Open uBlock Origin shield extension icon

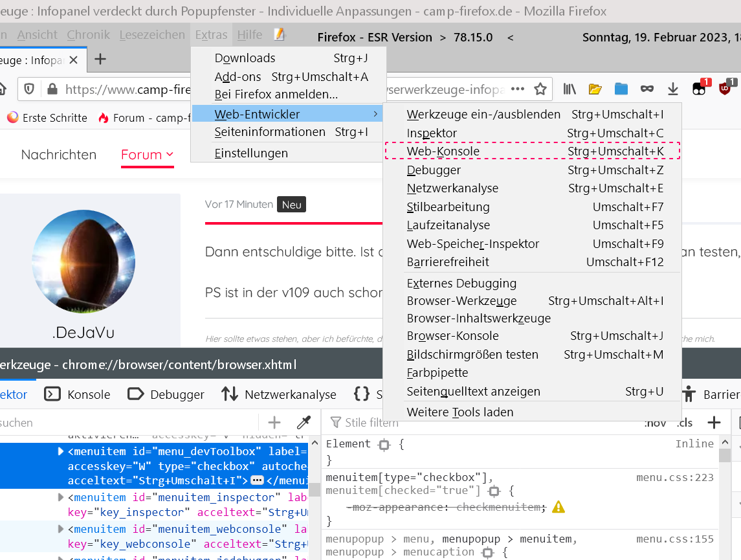point(726,89)
